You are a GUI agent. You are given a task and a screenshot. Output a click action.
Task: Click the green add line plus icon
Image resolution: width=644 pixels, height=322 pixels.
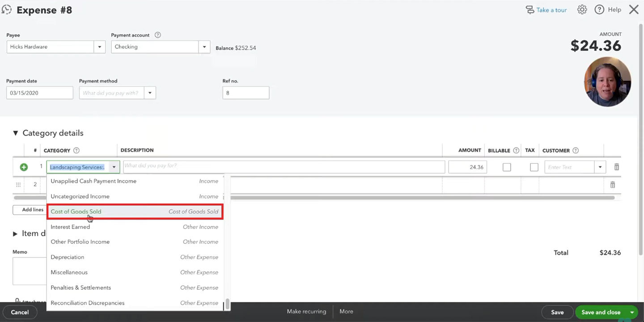pyautogui.click(x=24, y=167)
